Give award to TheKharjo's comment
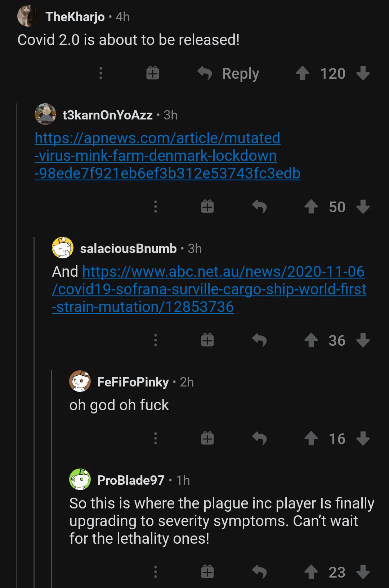The height and width of the screenshot is (588, 389). point(153,74)
